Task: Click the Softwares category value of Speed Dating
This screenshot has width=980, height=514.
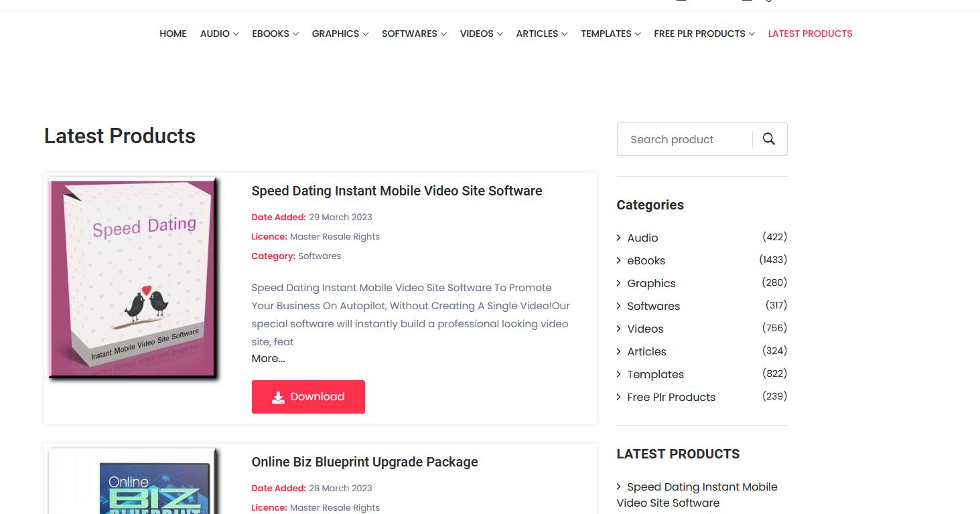Action: (320, 256)
